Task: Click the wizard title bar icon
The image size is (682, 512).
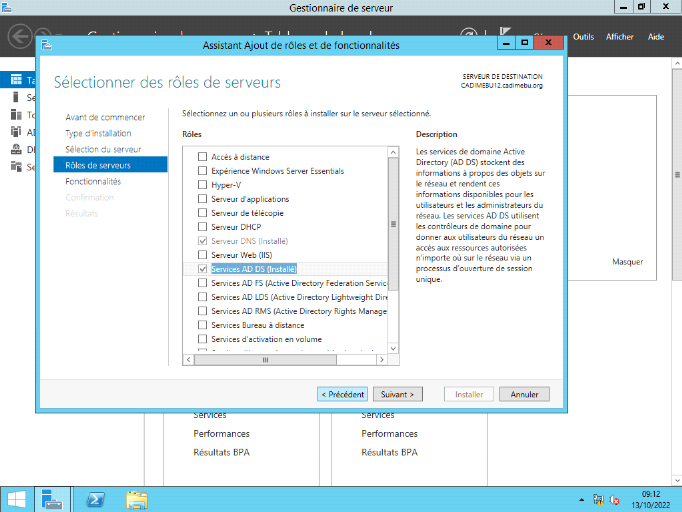Action: tap(47, 45)
